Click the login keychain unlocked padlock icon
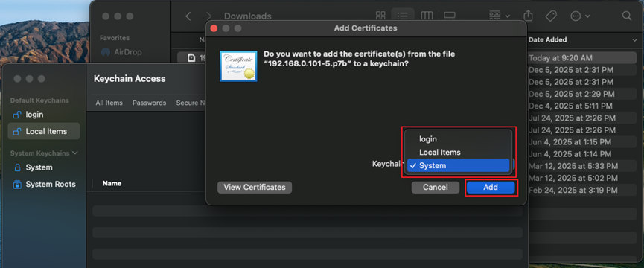The image size is (644, 268). point(17,115)
